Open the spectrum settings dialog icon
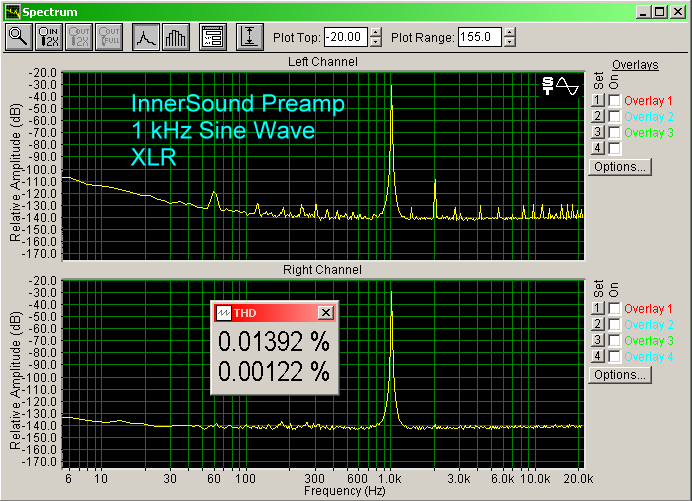 tap(213, 37)
